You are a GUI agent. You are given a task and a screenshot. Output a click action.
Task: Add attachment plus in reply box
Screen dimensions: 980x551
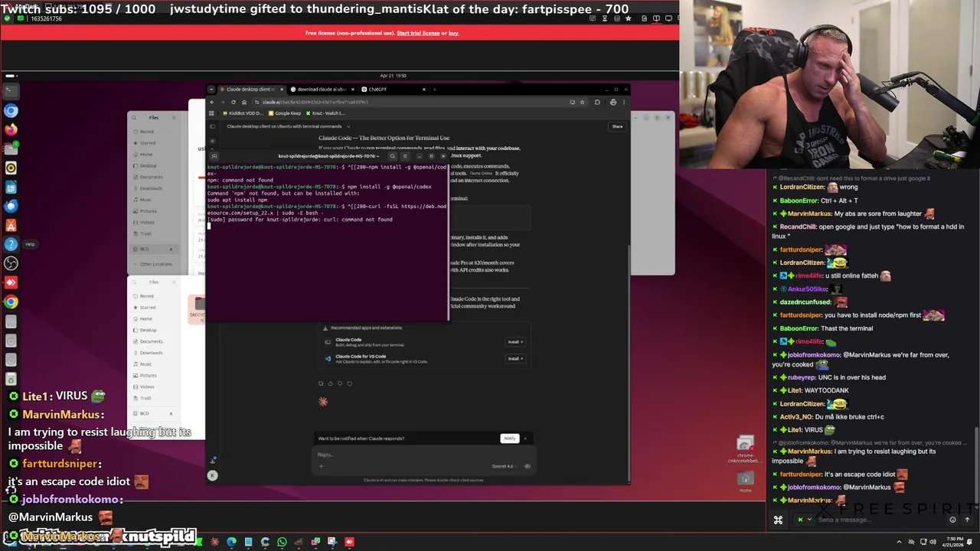pos(321,466)
